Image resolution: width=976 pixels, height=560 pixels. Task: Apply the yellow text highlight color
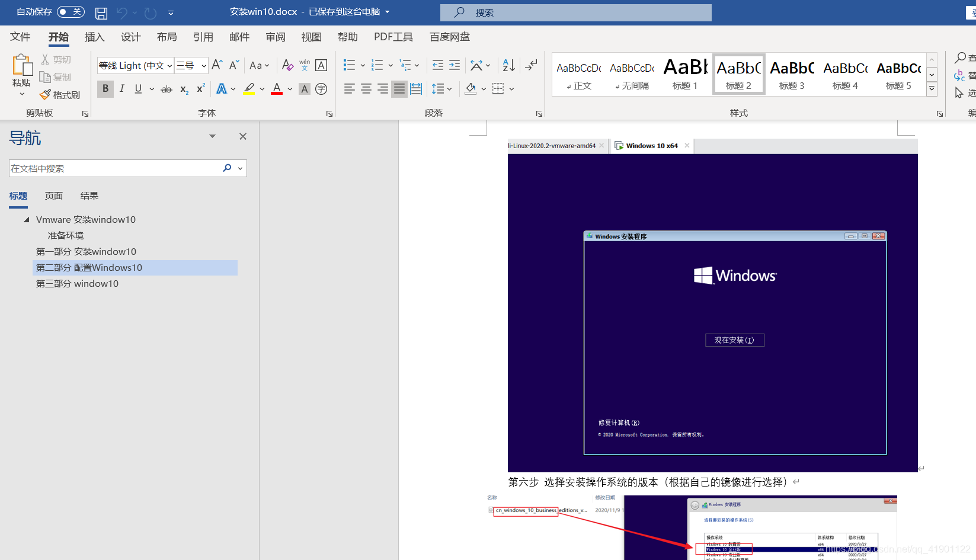pos(249,88)
